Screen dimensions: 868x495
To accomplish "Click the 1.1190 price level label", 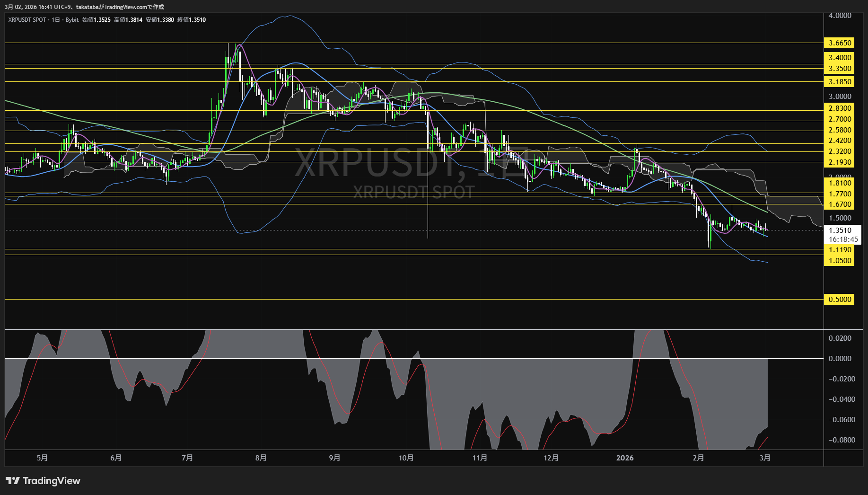I will (x=839, y=250).
